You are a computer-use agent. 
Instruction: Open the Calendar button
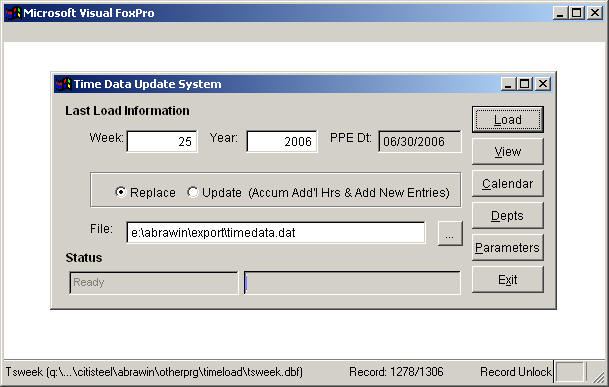508,183
